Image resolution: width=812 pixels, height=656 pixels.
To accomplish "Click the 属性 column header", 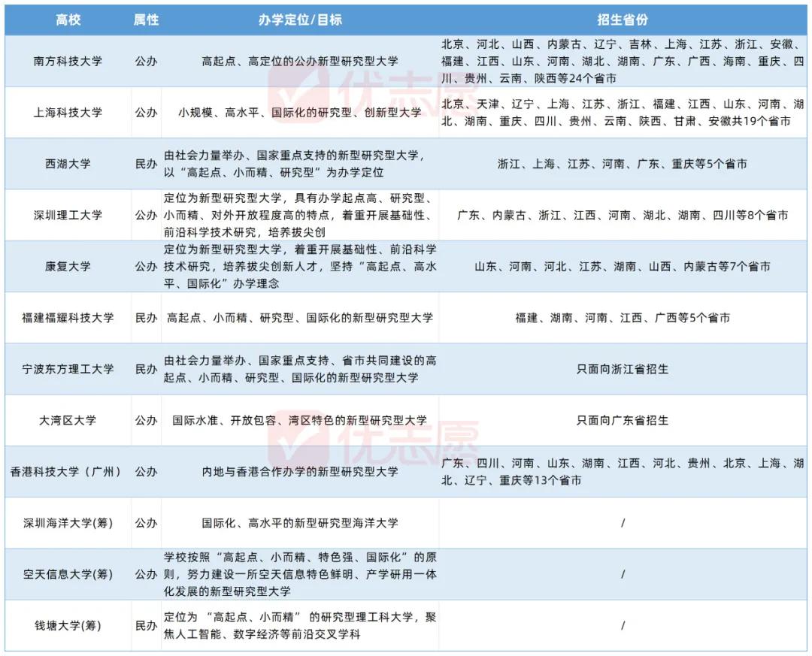I will (x=146, y=20).
